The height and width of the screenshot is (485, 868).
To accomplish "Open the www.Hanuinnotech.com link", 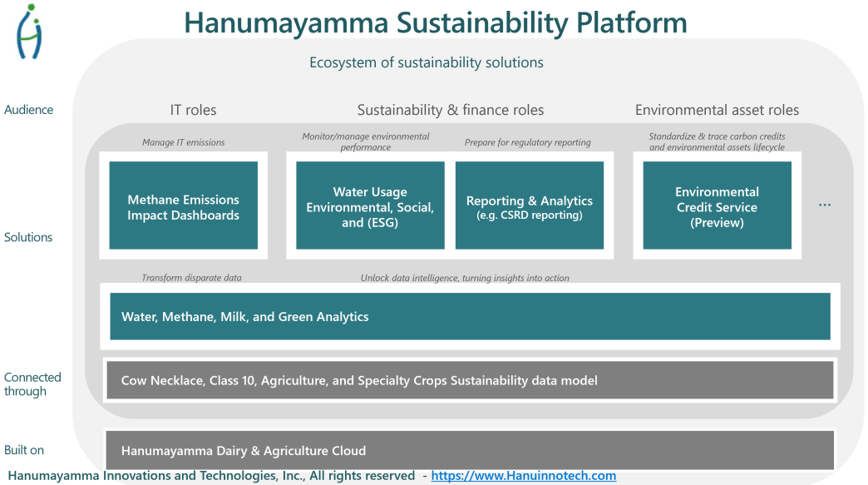I will click(523, 476).
